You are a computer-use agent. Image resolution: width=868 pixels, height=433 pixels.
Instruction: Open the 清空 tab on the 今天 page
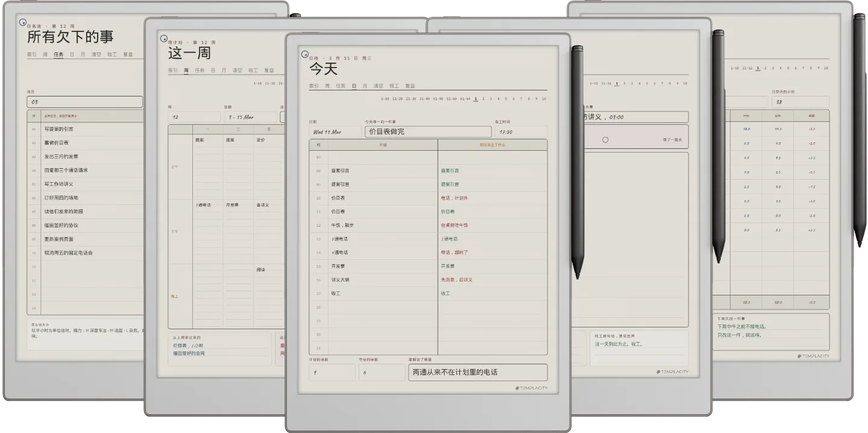tap(378, 86)
